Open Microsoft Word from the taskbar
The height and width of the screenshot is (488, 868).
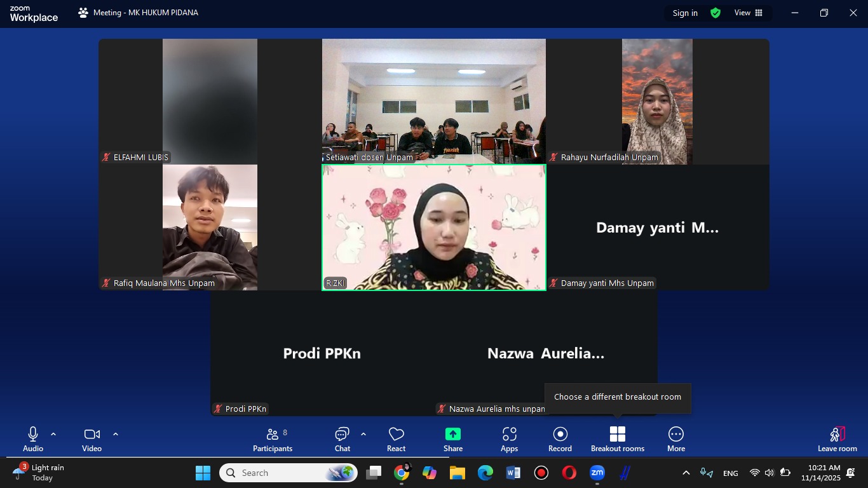(513, 473)
